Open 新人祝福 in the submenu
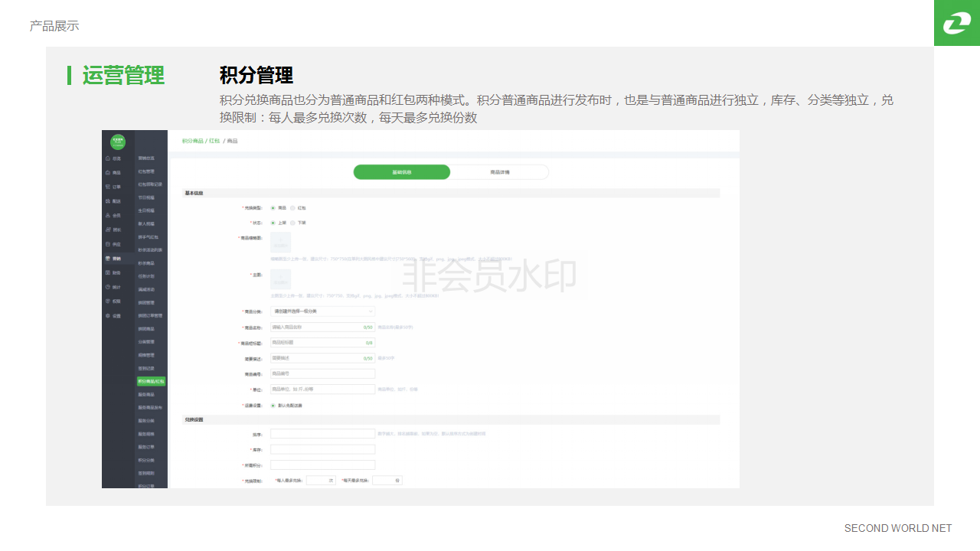980x551 pixels. coord(146,223)
